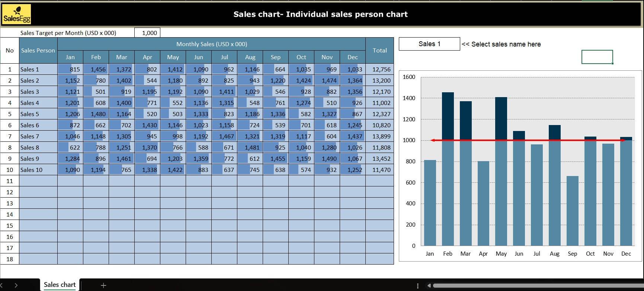Open the Sales 1 name selector
The height and width of the screenshot is (291, 644).
429,44
